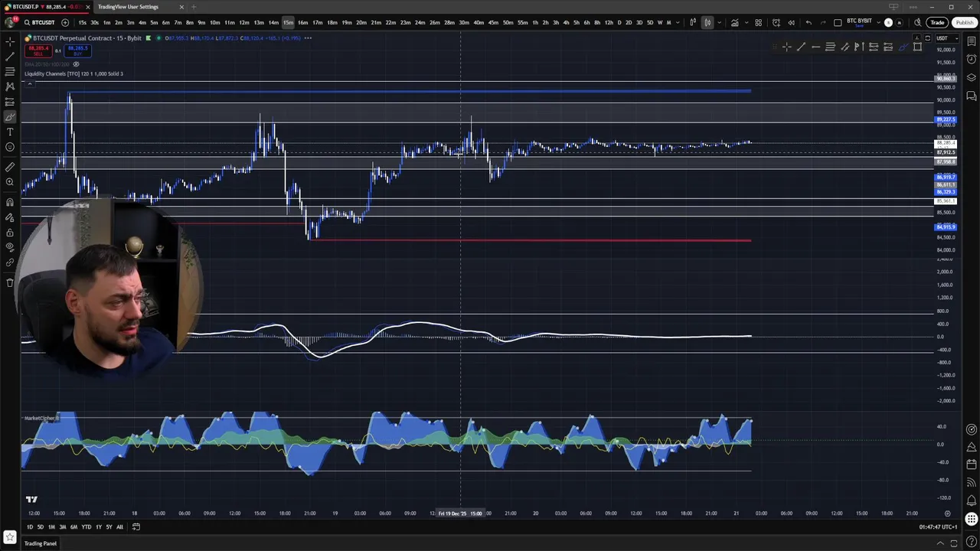
Task: Select the trend line tool in left toolbar
Action: [9, 57]
